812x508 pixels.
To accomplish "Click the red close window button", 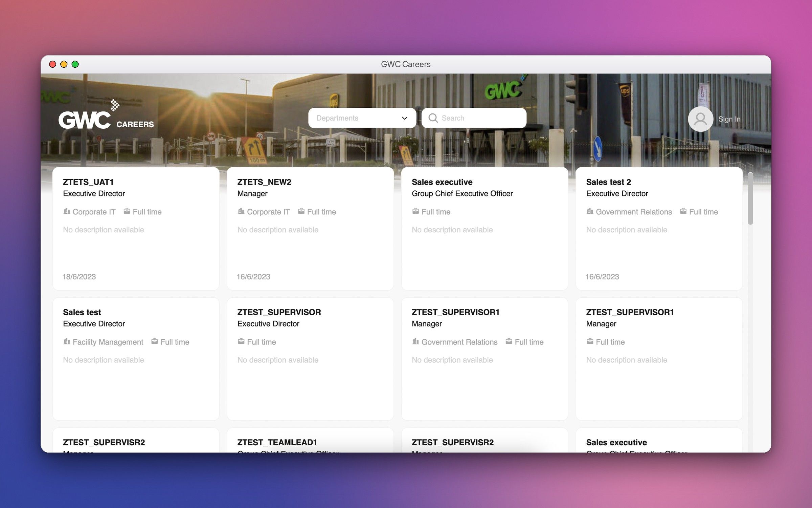I will click(52, 64).
